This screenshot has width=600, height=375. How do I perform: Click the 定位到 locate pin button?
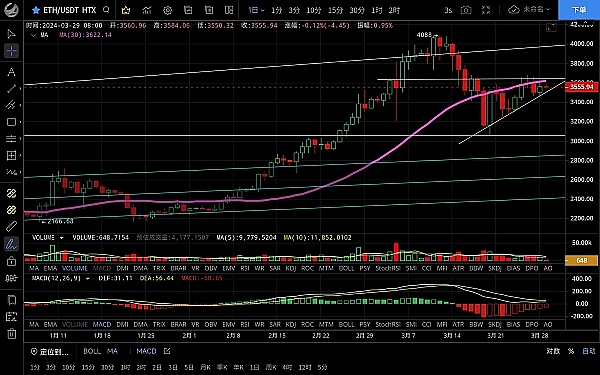pyautogui.click(x=50, y=351)
